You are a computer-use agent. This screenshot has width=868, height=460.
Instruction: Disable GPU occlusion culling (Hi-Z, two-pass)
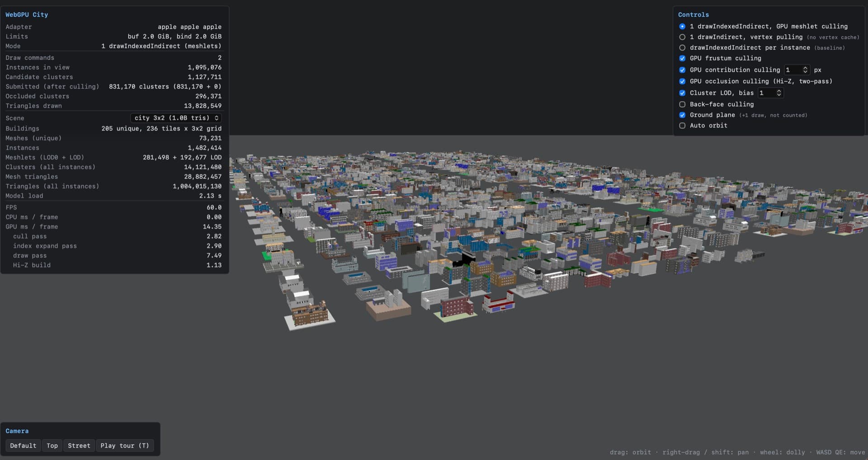[x=682, y=81]
